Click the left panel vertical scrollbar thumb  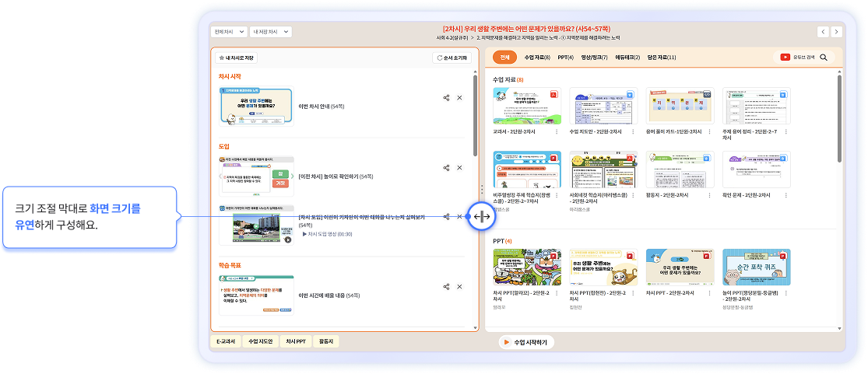click(475, 115)
